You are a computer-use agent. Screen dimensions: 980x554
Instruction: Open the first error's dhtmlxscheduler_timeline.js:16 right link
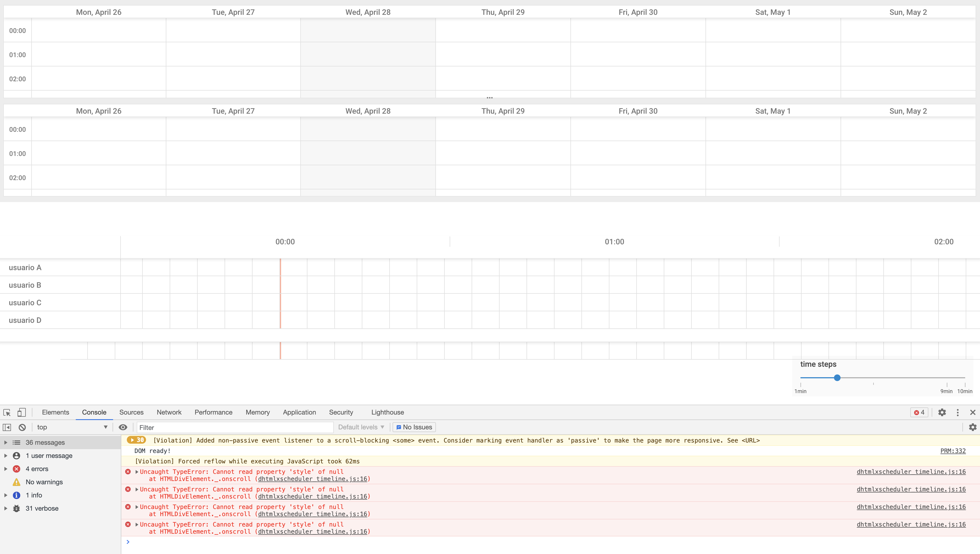pyautogui.click(x=911, y=472)
